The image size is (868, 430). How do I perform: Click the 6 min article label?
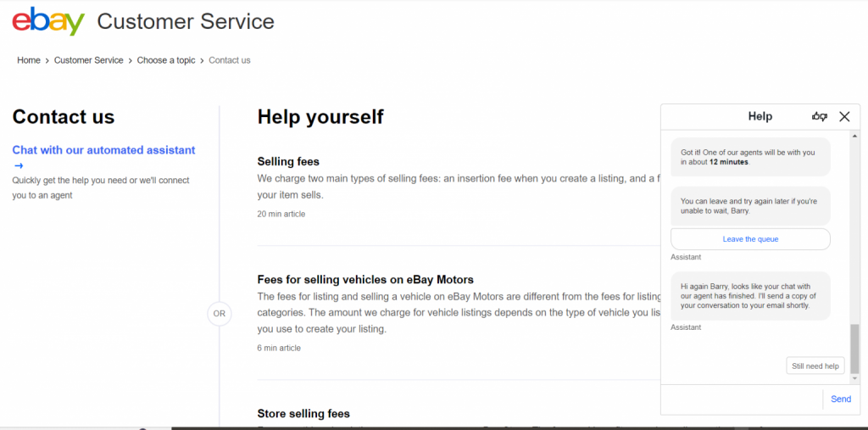click(279, 348)
